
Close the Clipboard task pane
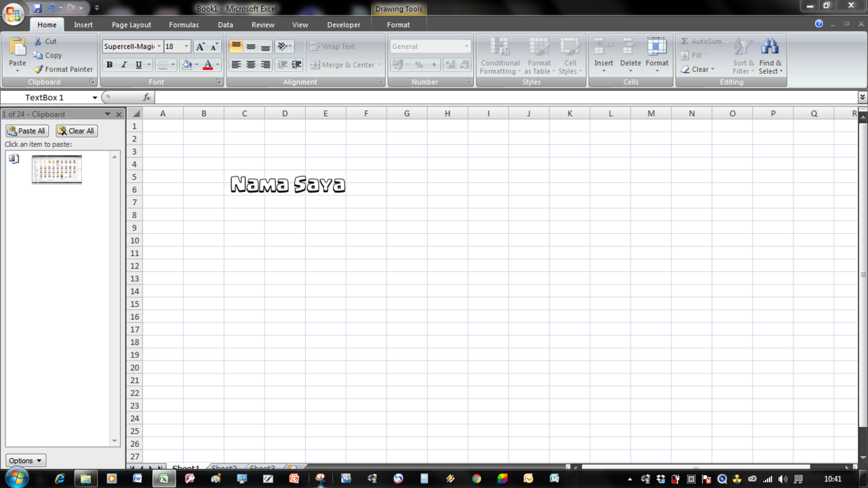[x=119, y=115]
